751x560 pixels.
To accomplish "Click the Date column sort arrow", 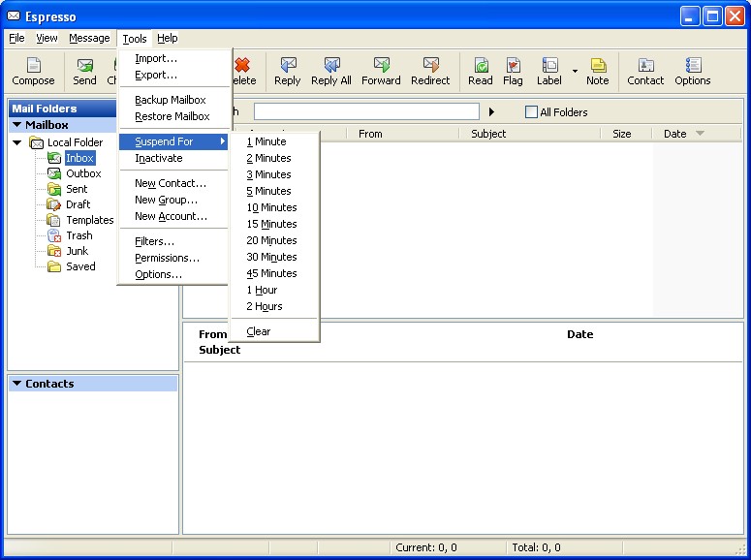I will pos(700,133).
